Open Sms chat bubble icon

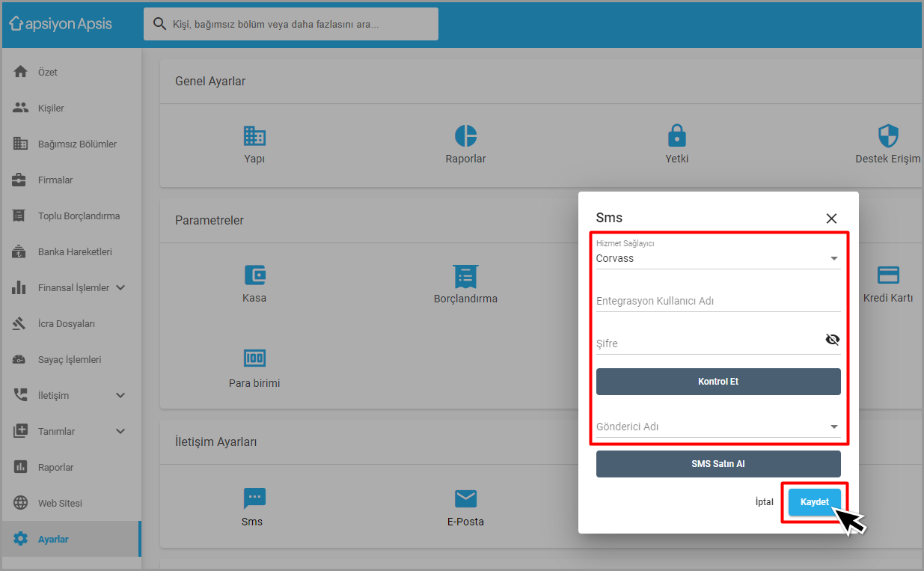coord(254,498)
